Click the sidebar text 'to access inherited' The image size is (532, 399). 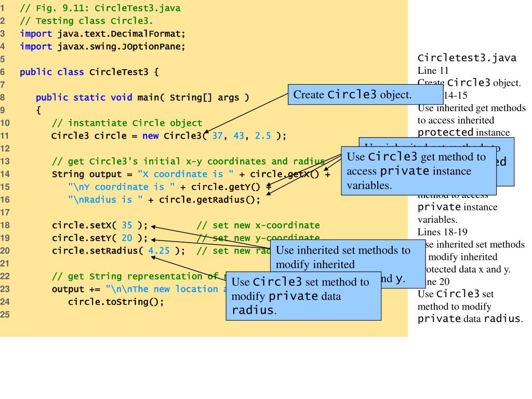(x=456, y=121)
